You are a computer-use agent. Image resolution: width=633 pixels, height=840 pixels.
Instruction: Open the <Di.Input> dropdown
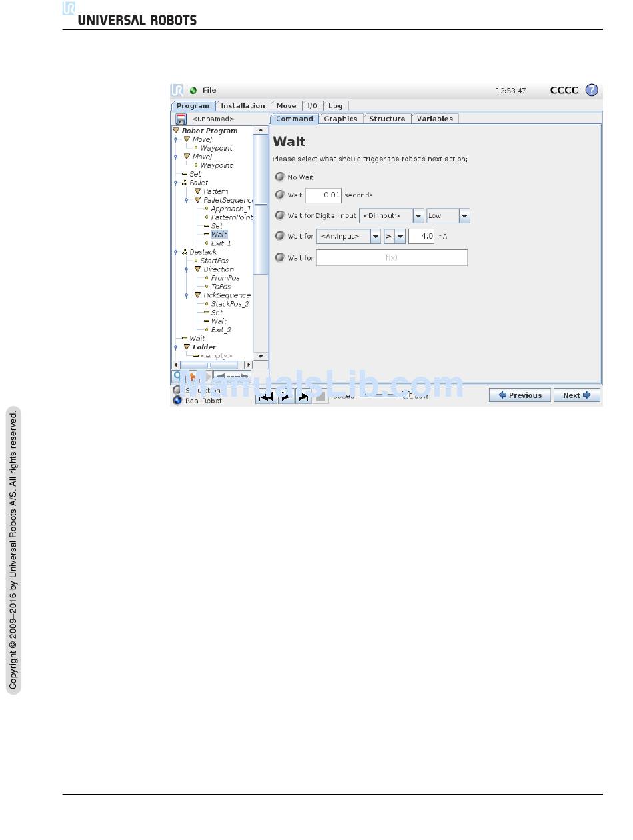click(392, 216)
